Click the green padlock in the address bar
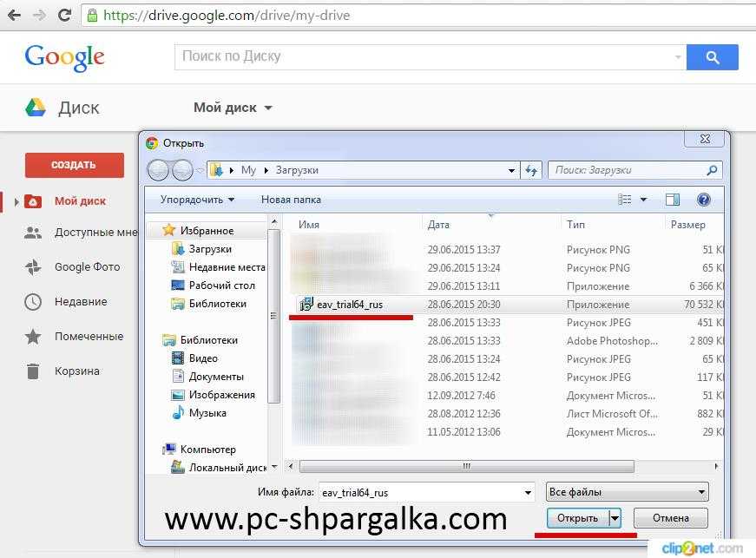 coord(92,16)
